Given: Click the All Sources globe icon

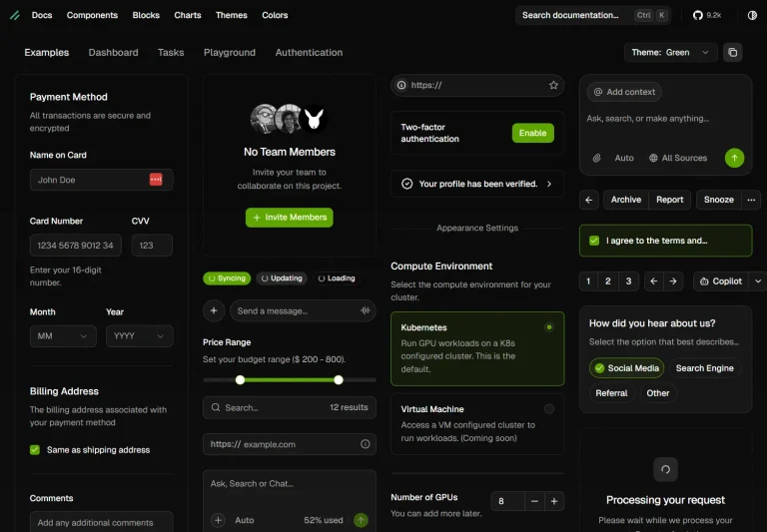Looking at the screenshot, I should (653, 158).
